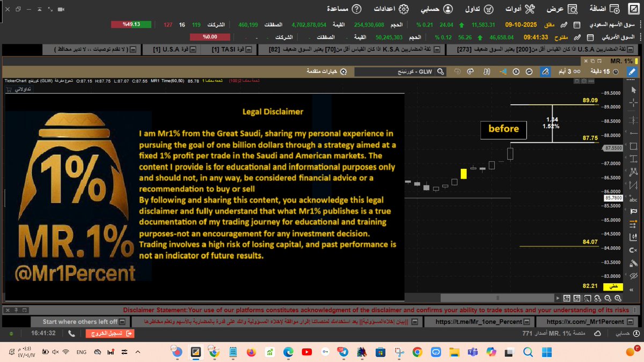Open Windows Start menu
Image resolution: width=644 pixels, height=362 pixels.
point(548,352)
